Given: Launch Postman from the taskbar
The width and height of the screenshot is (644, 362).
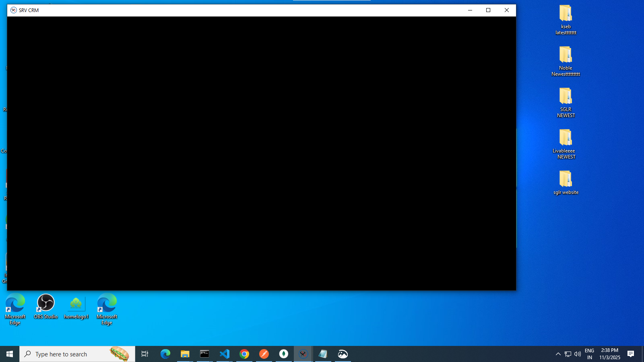Looking at the screenshot, I should (x=264, y=354).
